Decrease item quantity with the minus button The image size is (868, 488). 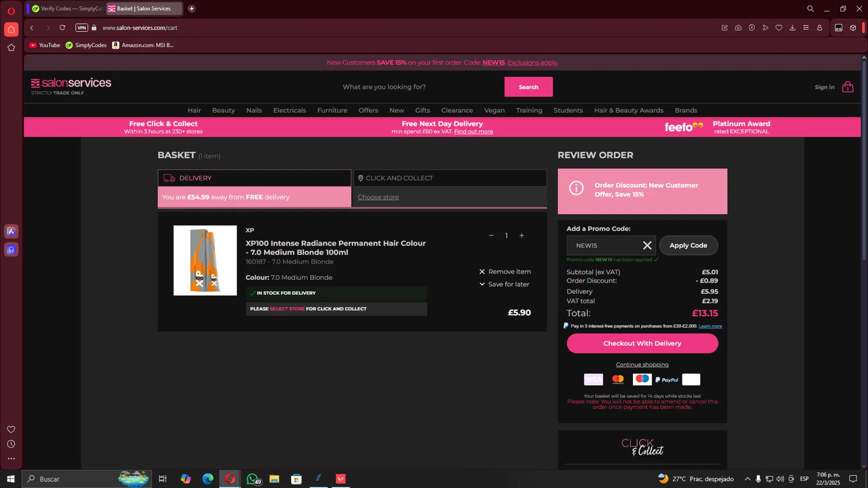tap(491, 235)
